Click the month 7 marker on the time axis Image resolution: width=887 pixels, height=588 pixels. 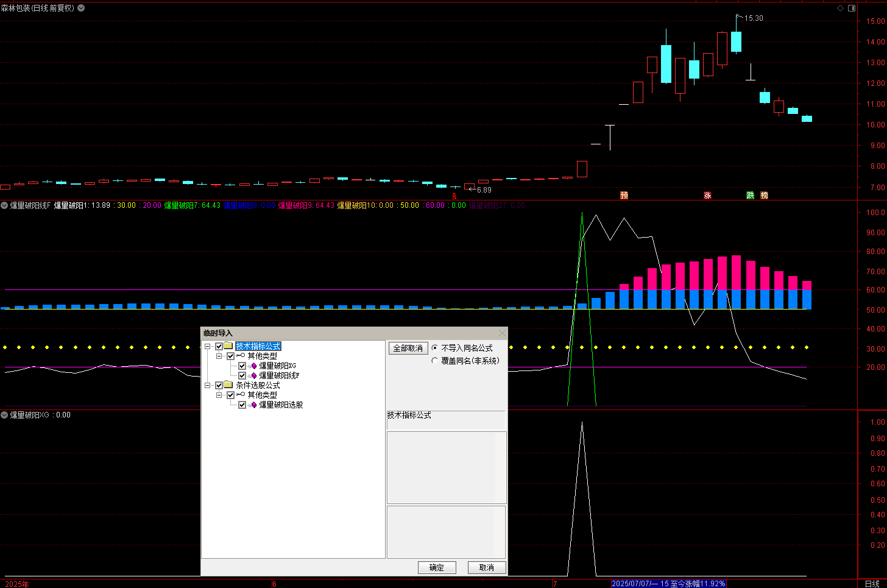click(555, 584)
